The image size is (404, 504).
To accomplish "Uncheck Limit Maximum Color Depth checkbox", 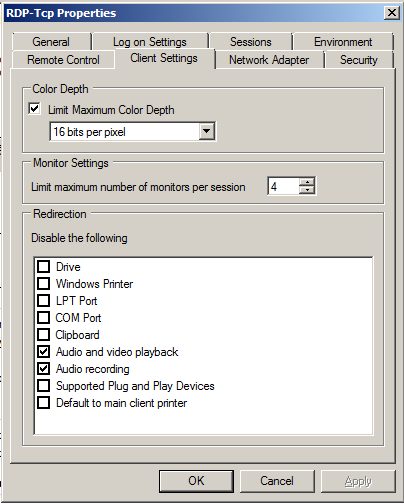I will coord(35,109).
